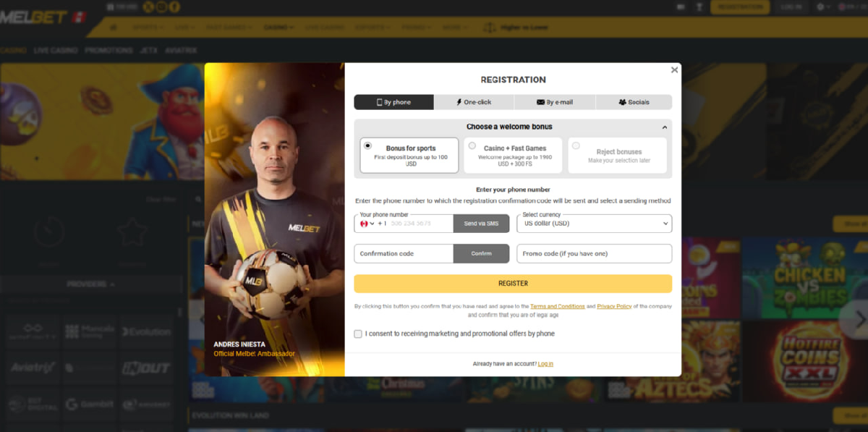The height and width of the screenshot is (432, 868).
Task: Click the home icon in navigation bar
Action: click(114, 27)
